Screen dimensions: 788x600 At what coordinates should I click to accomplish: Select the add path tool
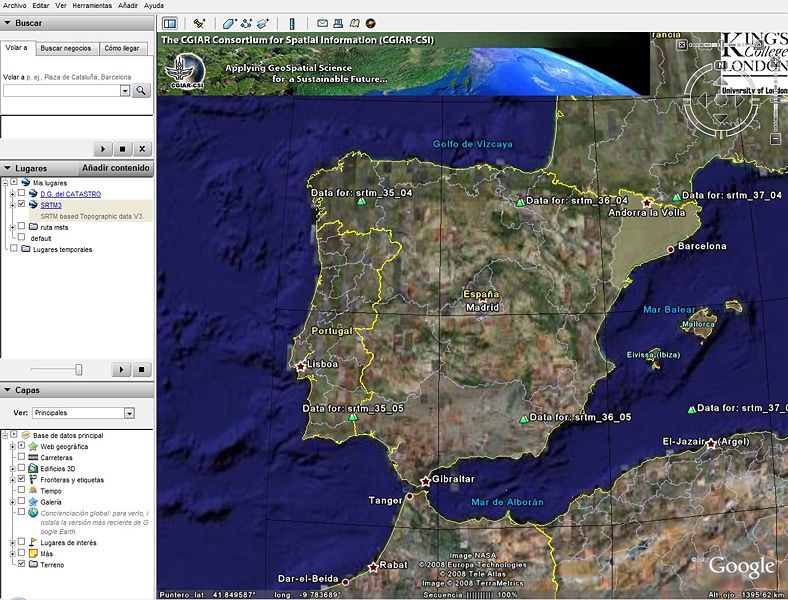246,23
